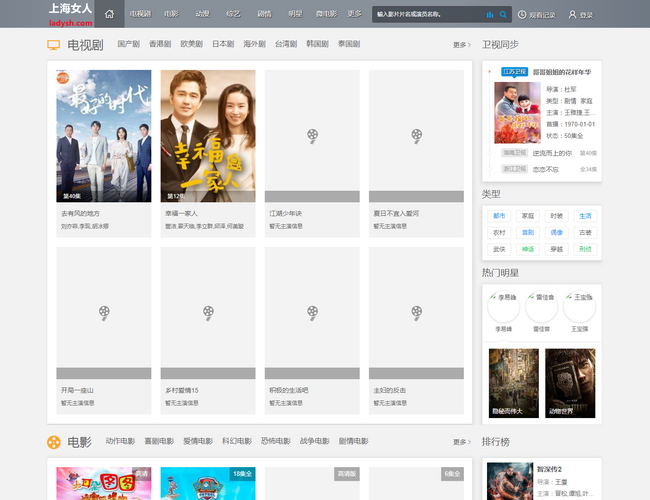Click the home icon in navigation bar
This screenshot has height=500, width=650.
109,15
